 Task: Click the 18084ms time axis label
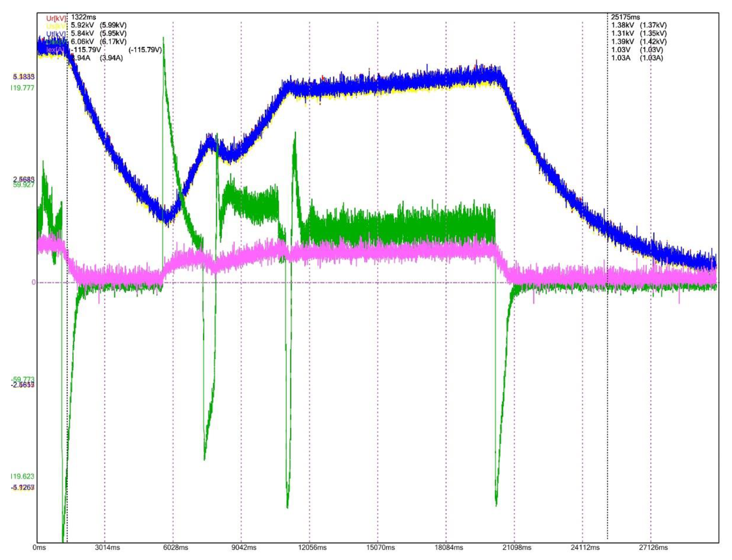[448, 547]
